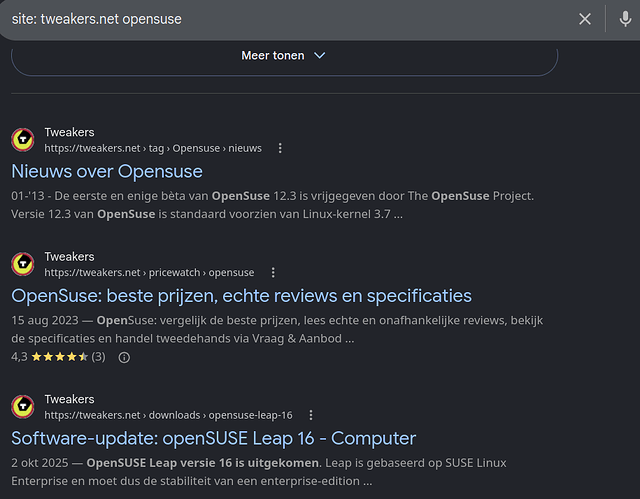
Task: Open the three-dot menu for the pricewatch › opensuse result
Action: point(273,273)
